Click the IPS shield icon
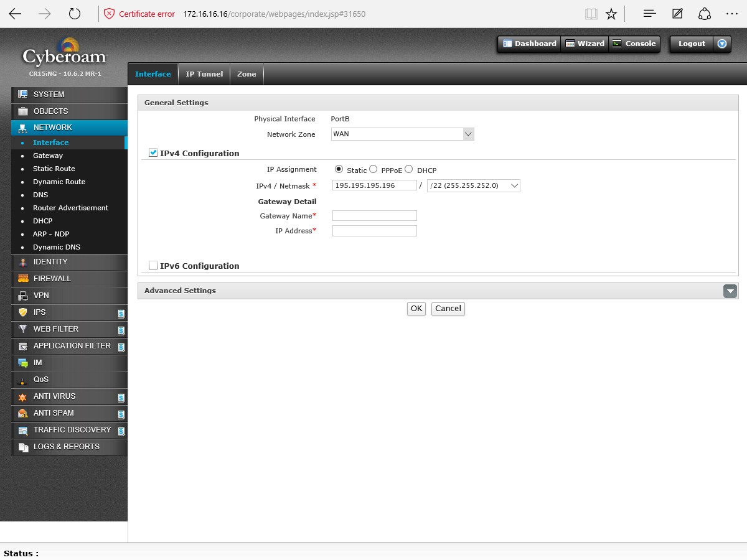 point(23,312)
